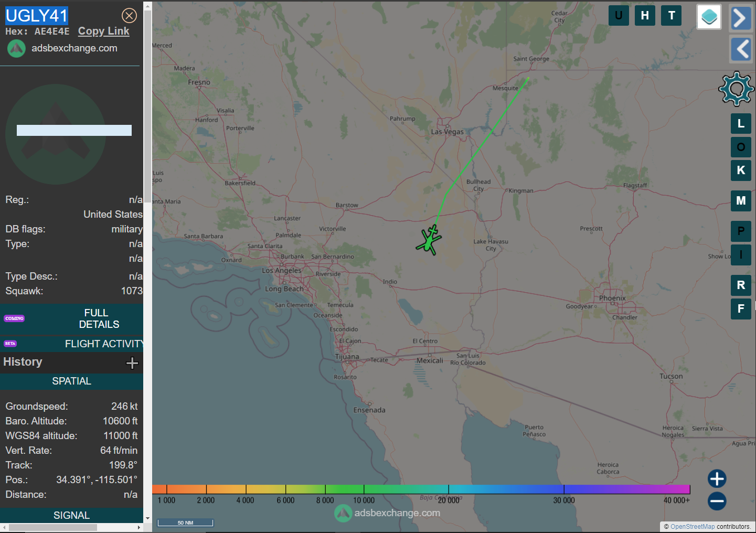Toggle the H map filter button
The width and height of the screenshot is (756, 533).
coord(645,16)
